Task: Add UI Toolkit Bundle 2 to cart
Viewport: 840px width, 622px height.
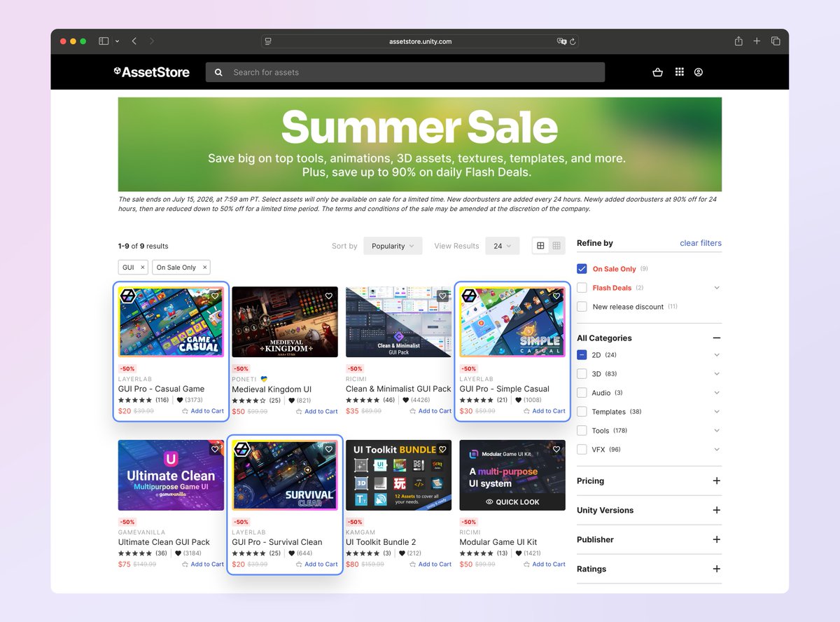Action: (430, 564)
